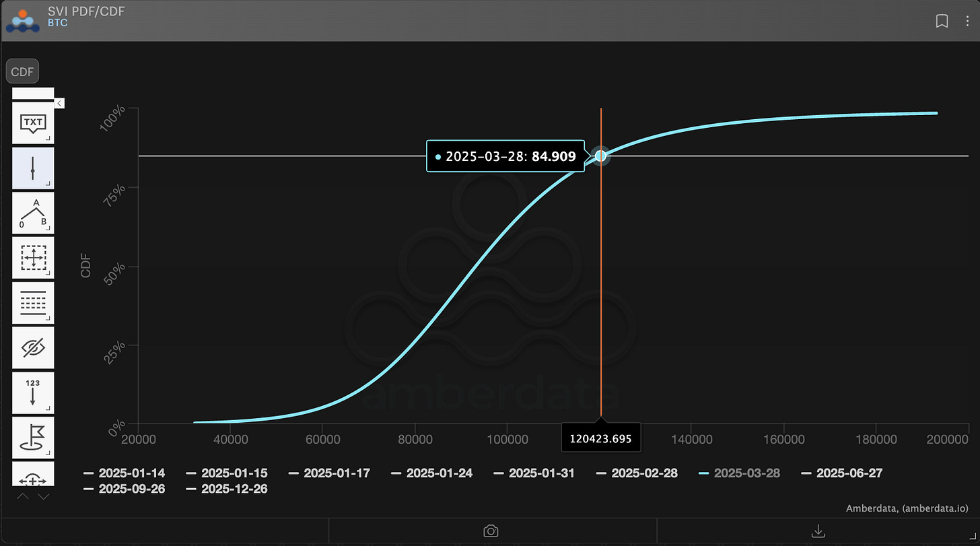Toggle the 2025-12-26 legend series
The image size is (980, 546).
[226, 489]
